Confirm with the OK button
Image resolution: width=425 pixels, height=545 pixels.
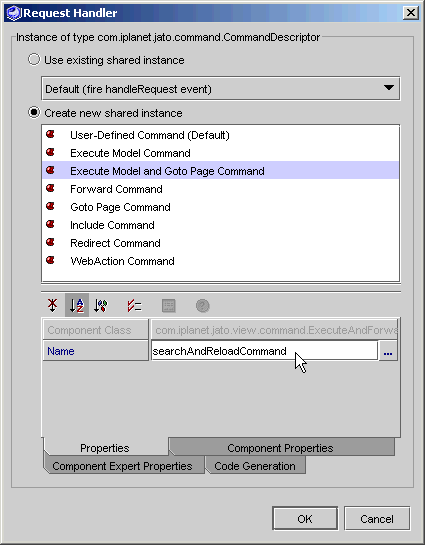(x=305, y=519)
